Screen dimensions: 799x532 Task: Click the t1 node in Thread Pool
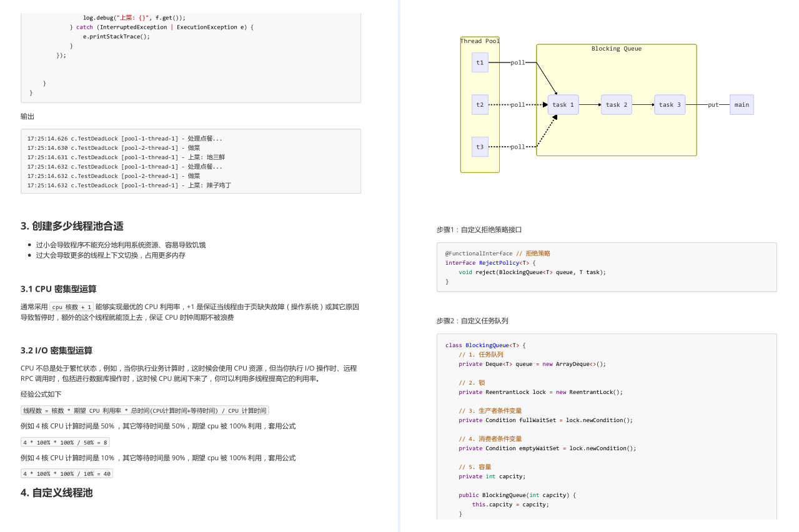click(480, 62)
